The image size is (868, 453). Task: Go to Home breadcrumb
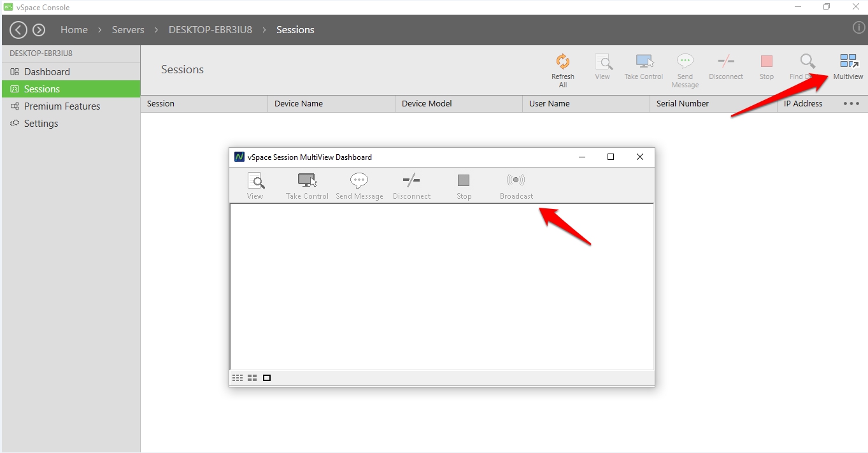(x=74, y=29)
